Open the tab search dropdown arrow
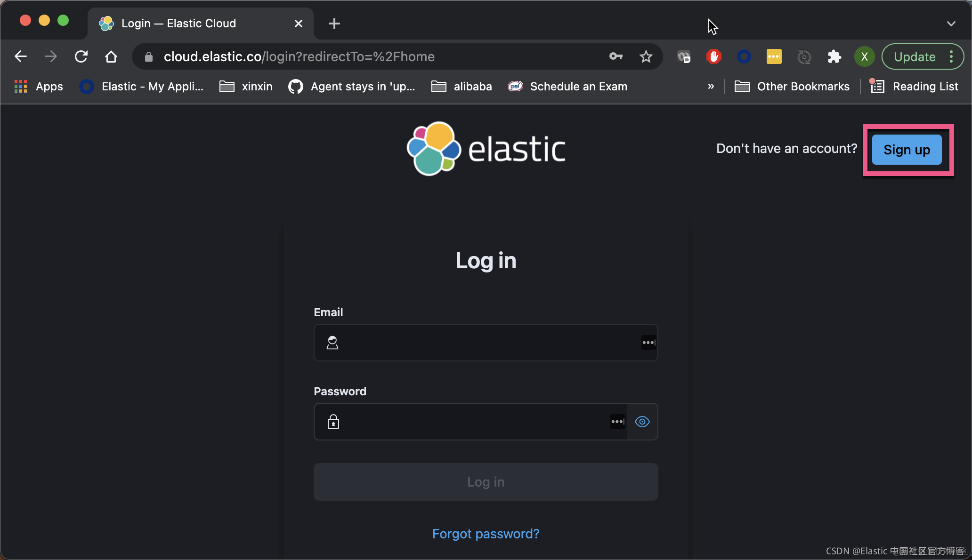The height and width of the screenshot is (560, 972). coord(951,24)
